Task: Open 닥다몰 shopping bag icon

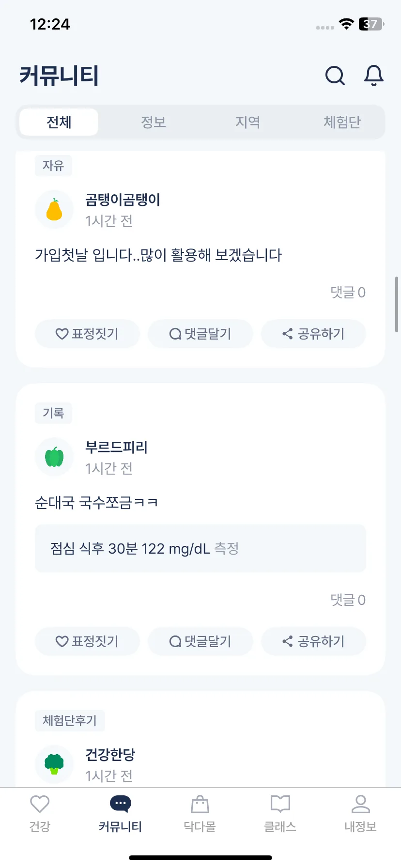Action: (x=200, y=814)
